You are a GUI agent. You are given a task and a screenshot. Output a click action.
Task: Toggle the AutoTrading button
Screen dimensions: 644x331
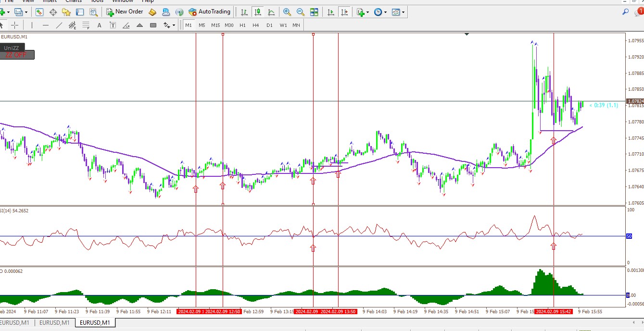click(209, 12)
